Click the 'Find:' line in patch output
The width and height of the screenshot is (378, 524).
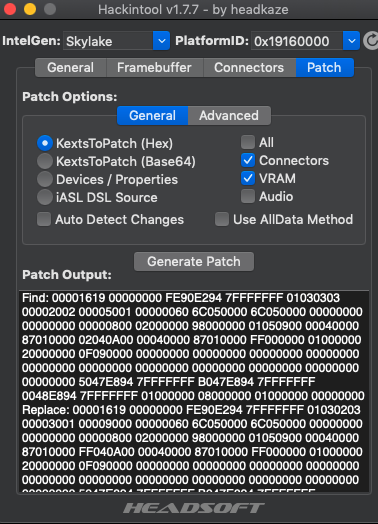click(x=181, y=298)
